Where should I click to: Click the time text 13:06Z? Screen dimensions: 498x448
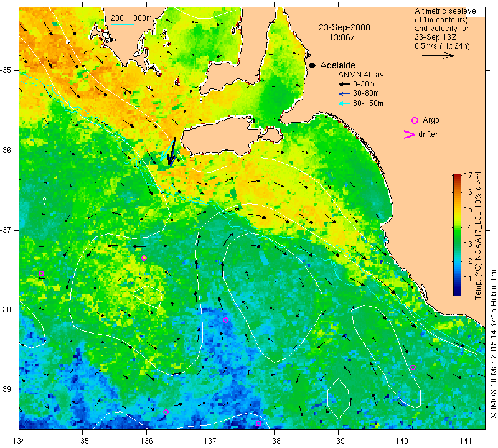tap(342, 38)
